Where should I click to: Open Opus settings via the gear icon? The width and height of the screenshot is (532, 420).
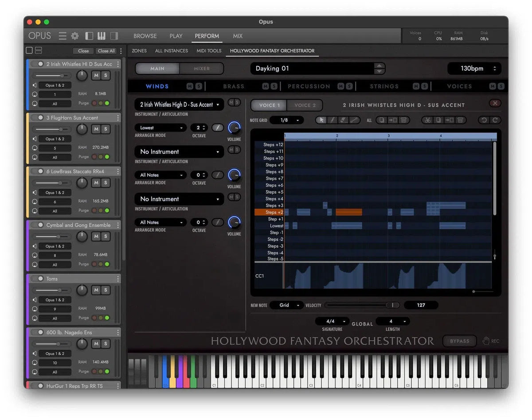tap(74, 36)
